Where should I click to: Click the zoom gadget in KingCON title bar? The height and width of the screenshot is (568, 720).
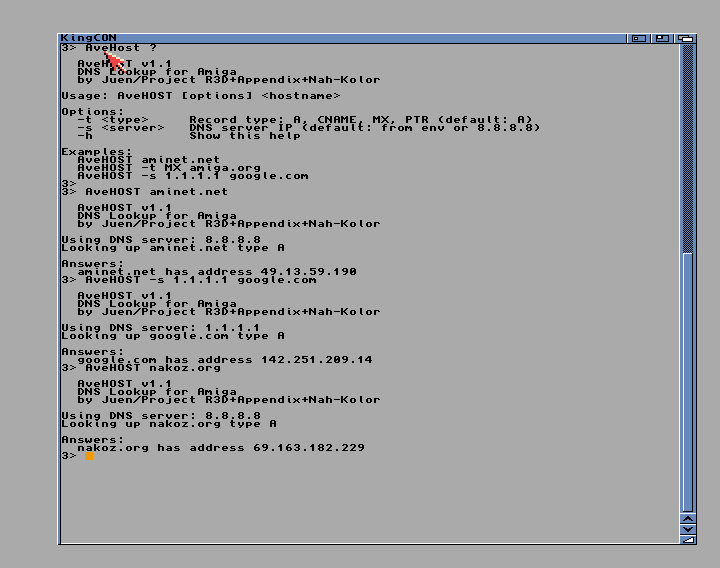click(662, 38)
